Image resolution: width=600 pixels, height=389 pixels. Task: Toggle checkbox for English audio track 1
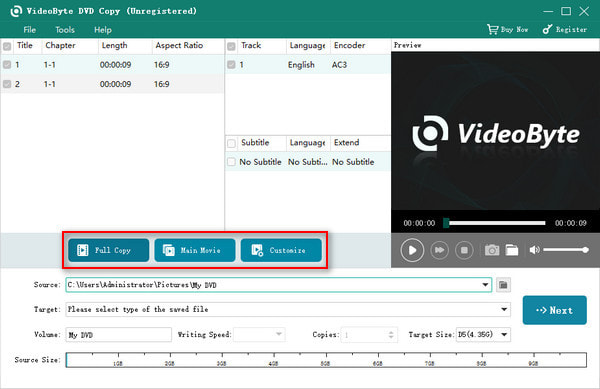(231, 65)
